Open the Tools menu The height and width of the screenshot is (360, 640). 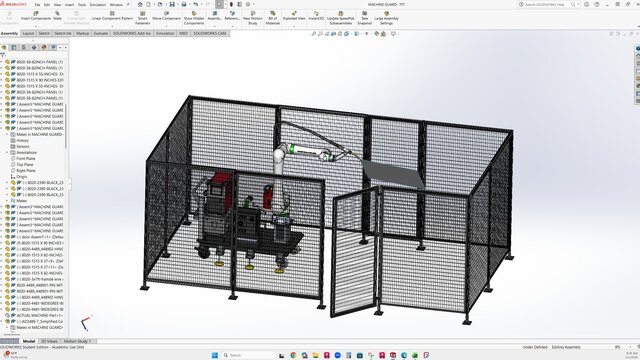(x=82, y=5)
